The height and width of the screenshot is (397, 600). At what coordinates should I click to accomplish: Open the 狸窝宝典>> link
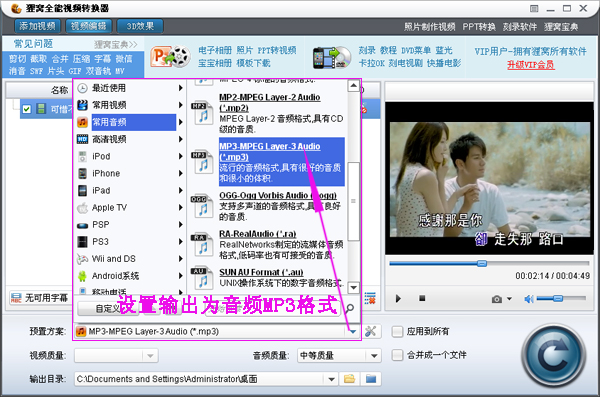click(x=116, y=44)
